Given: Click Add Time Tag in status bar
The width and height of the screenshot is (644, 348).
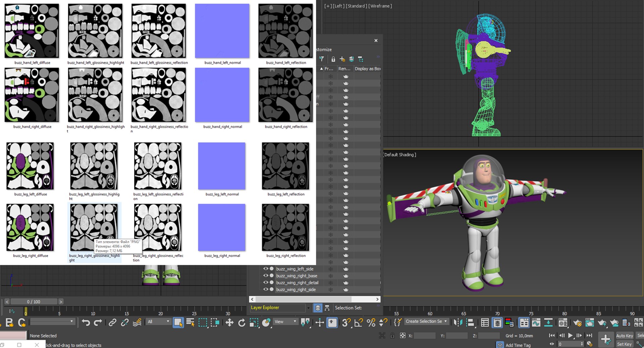Looking at the screenshot, I should [518, 345].
